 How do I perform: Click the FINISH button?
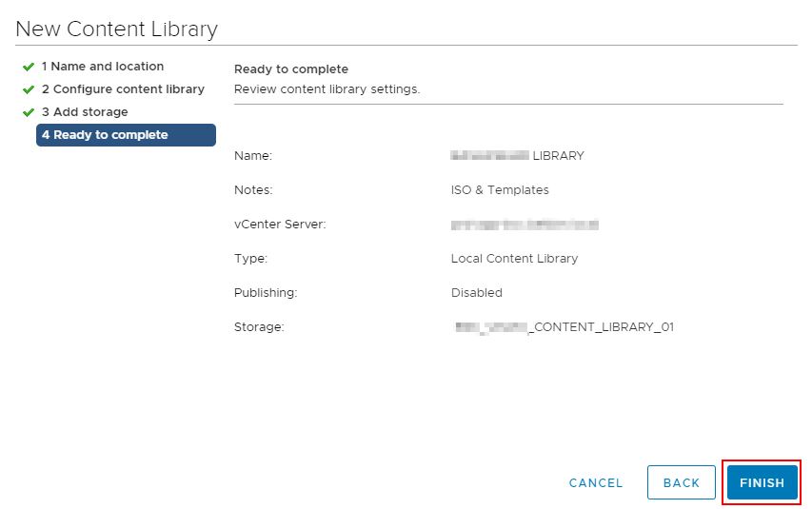pyautogui.click(x=762, y=482)
